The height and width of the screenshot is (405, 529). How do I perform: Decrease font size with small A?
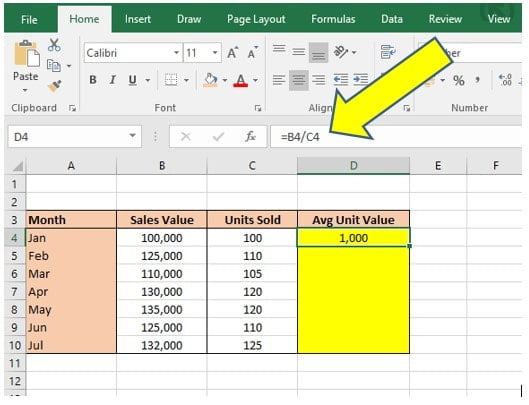(x=253, y=53)
